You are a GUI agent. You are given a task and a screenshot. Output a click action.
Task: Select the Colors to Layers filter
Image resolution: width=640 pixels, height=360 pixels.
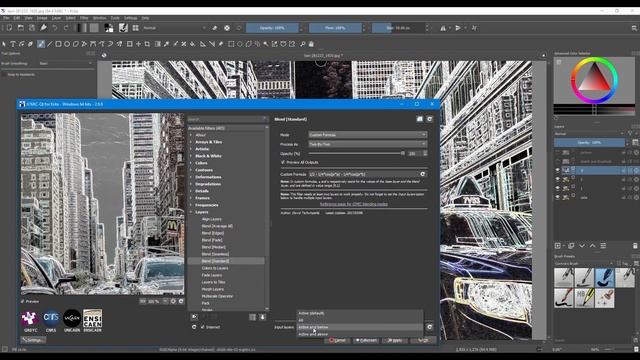point(215,268)
